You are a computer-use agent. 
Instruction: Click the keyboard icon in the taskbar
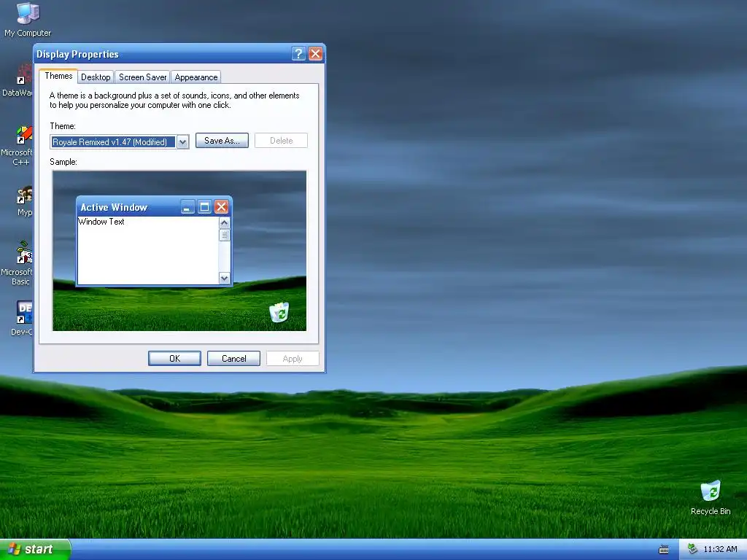[x=664, y=550]
